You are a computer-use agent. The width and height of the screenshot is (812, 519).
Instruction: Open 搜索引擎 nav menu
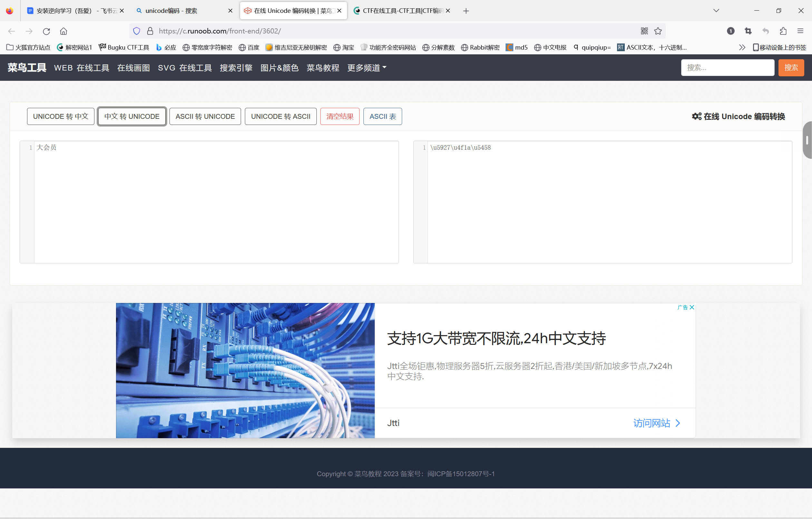tap(236, 68)
